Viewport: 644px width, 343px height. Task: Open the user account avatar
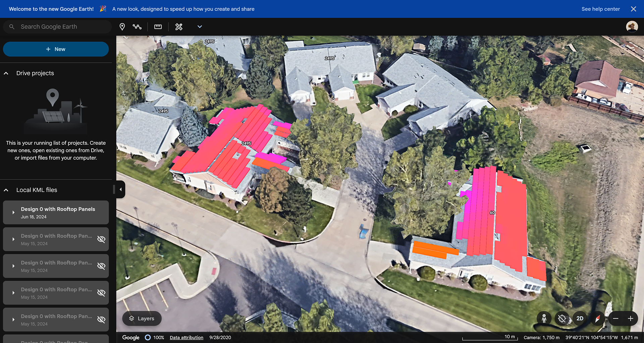[632, 27]
